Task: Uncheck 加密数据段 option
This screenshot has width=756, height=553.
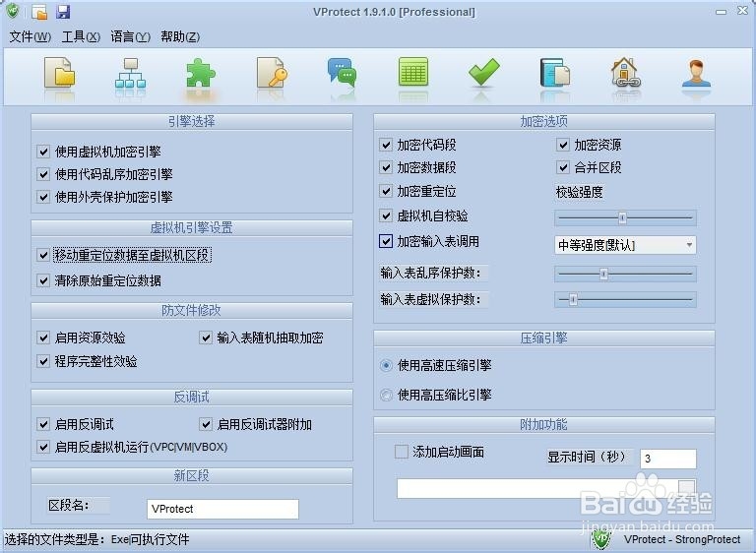Action: (x=386, y=167)
